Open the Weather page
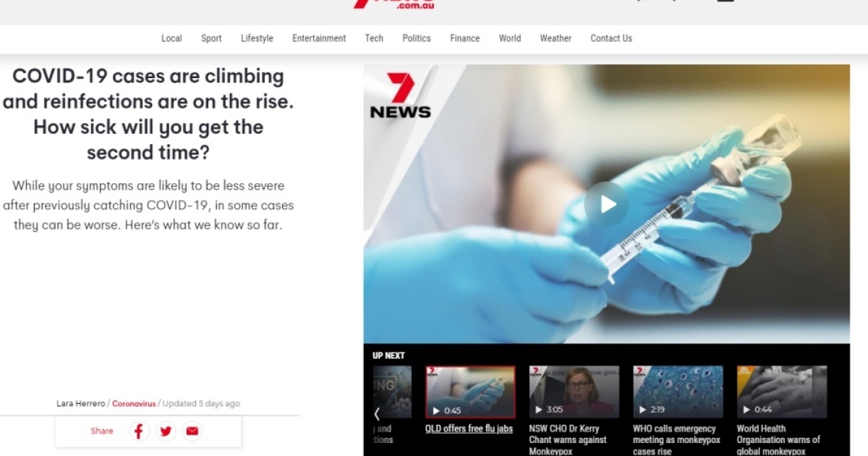The width and height of the screenshot is (868, 456). (556, 38)
